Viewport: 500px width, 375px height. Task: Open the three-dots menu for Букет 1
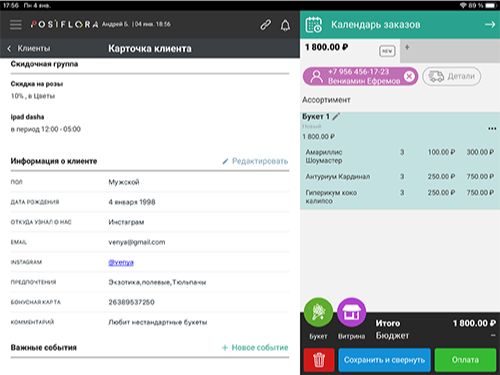492,129
